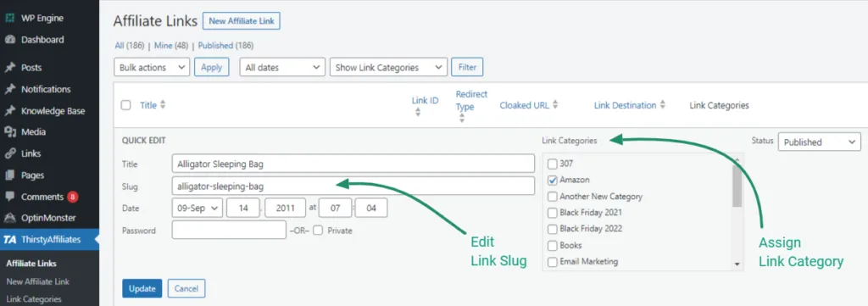Click the Slug input field
The height and width of the screenshot is (306, 868).
(353, 186)
